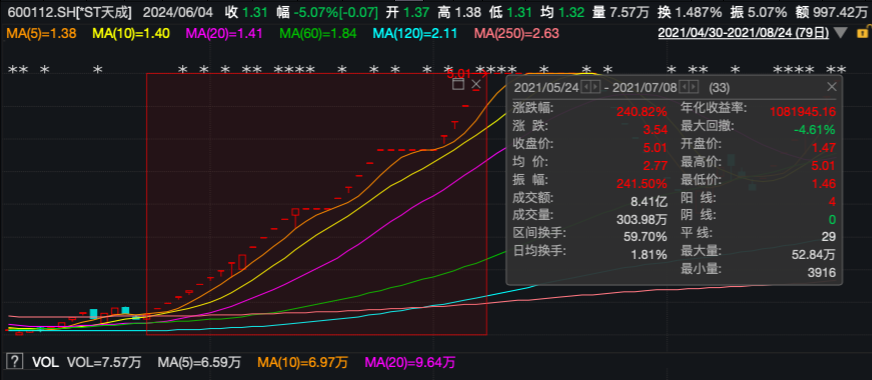Click the start date 2021/05/24 field
This screenshot has width=872, height=380.
pyautogui.click(x=547, y=87)
